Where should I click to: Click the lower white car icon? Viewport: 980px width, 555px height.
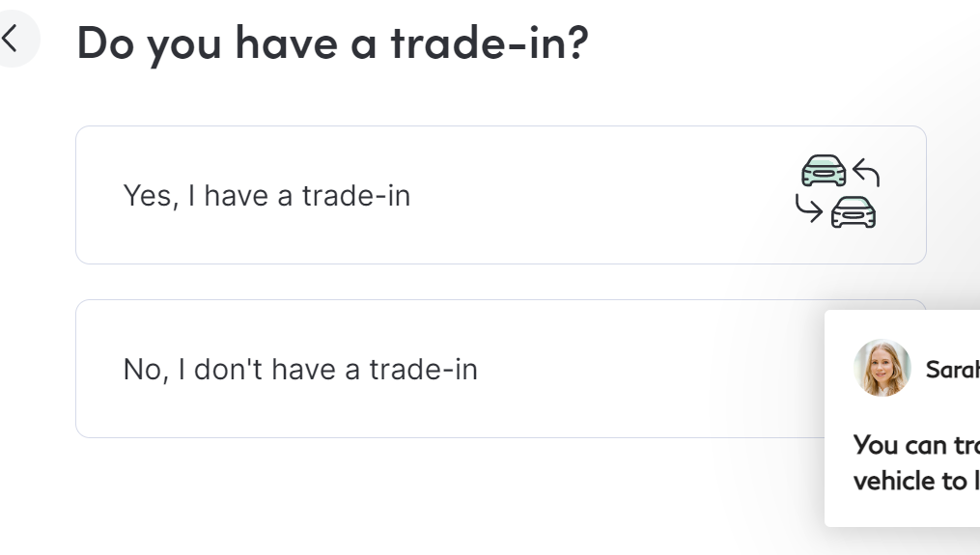pyautogui.click(x=854, y=211)
